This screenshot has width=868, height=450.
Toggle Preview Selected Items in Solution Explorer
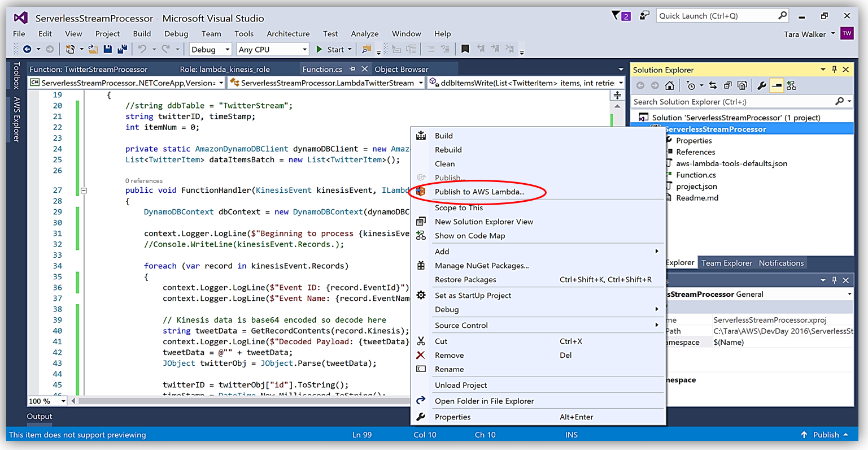777,85
